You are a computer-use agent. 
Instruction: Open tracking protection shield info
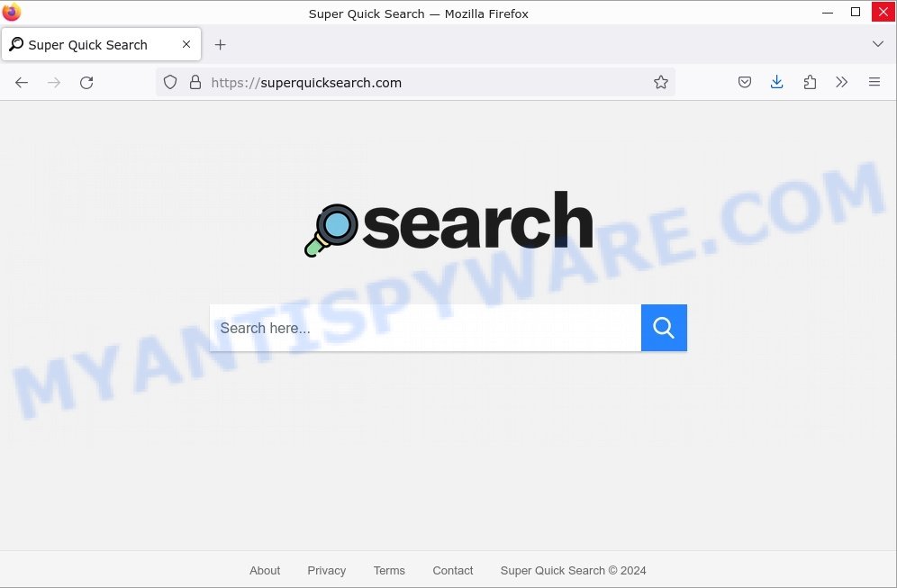[170, 82]
